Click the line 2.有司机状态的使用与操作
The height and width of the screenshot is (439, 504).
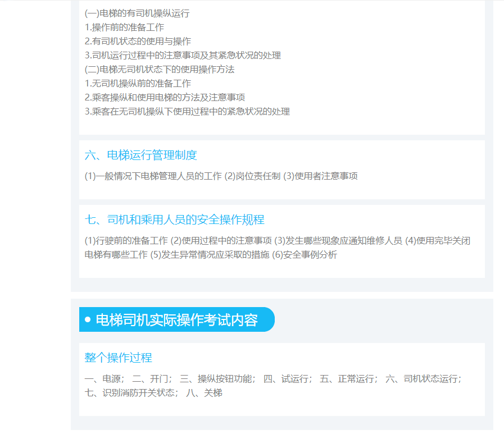138,42
